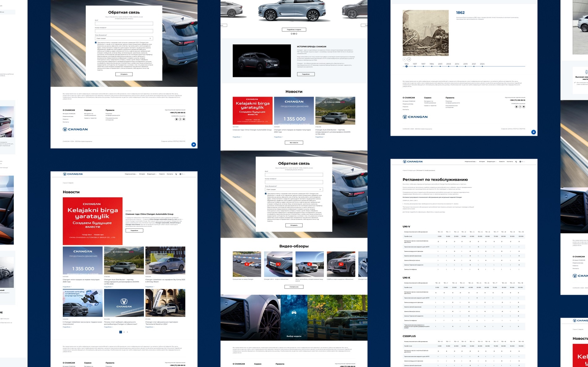Click Отправить in the top-left feedback form
Image resolution: width=588 pixels, height=367 pixels.
tap(124, 74)
